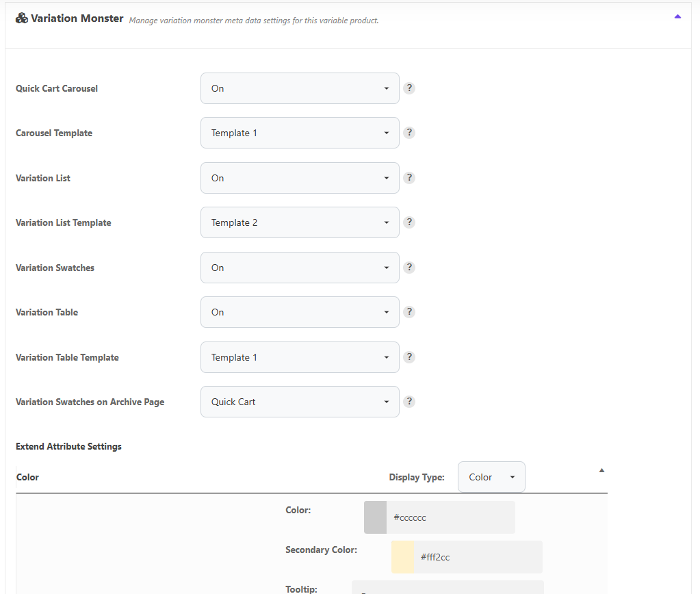
Task: Open the Display Type Color dropdown
Action: click(491, 477)
